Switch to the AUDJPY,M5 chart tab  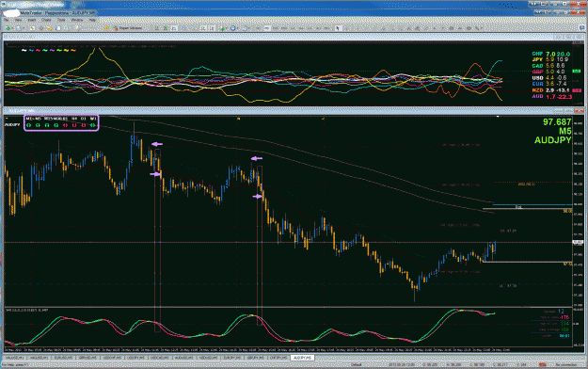(303, 358)
